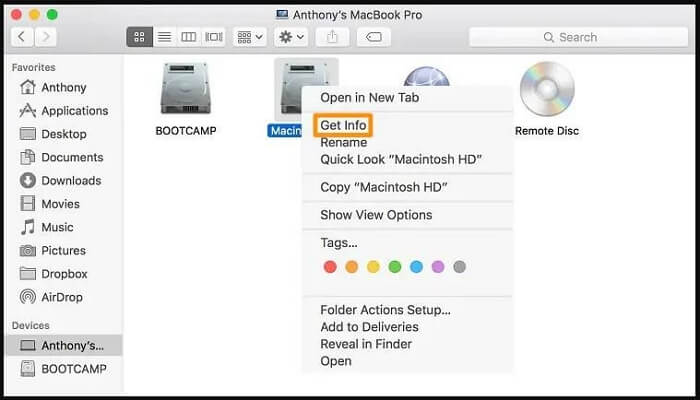Viewport: 700px width, 400px height.
Task: Select the Network globe icon
Action: pyautogui.click(x=426, y=74)
